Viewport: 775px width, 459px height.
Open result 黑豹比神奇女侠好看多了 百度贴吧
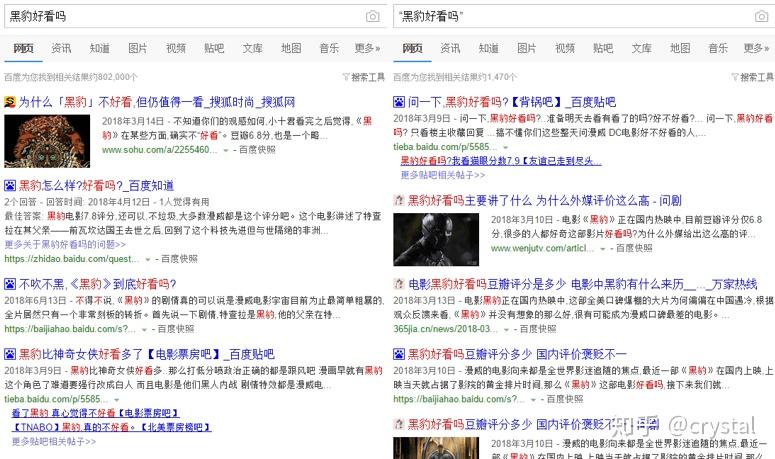tap(146, 354)
